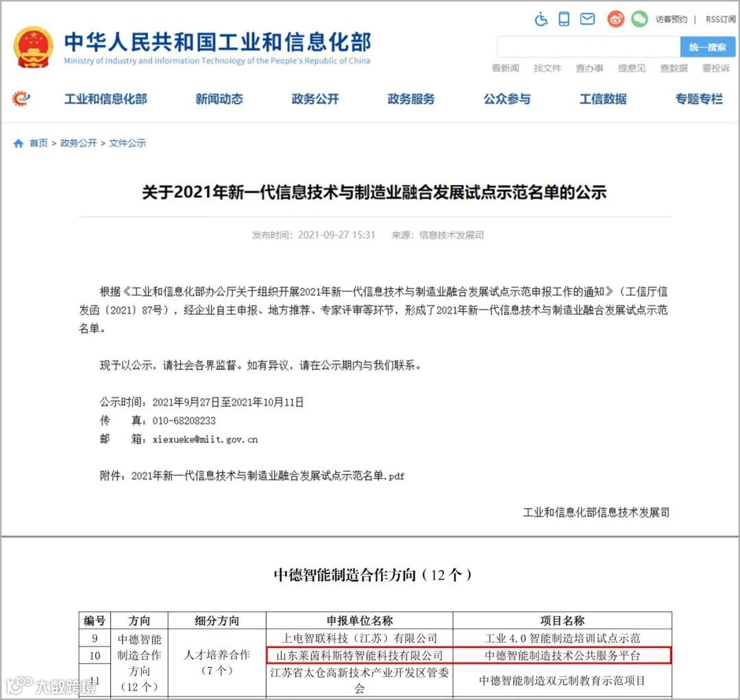
Task: Click table header 项目名称
Action: click(x=562, y=621)
